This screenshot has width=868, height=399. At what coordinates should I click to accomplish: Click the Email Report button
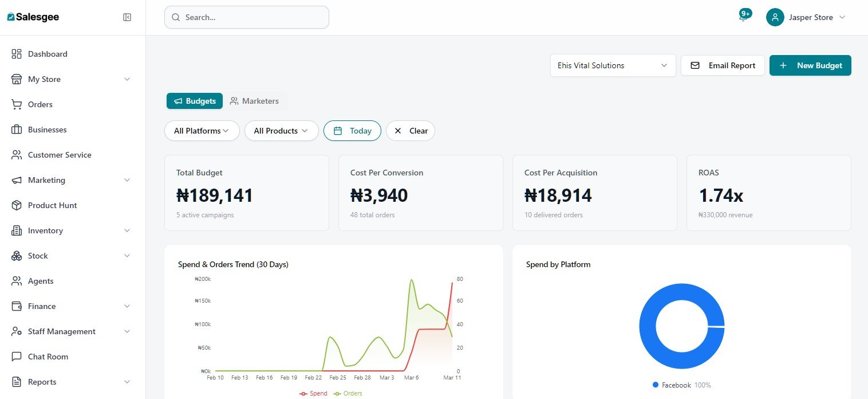pyautogui.click(x=723, y=65)
